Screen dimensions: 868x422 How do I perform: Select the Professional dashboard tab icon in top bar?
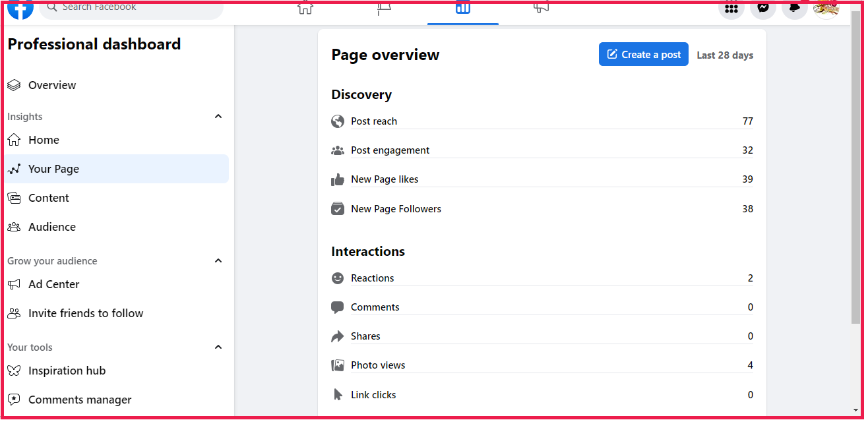[463, 9]
